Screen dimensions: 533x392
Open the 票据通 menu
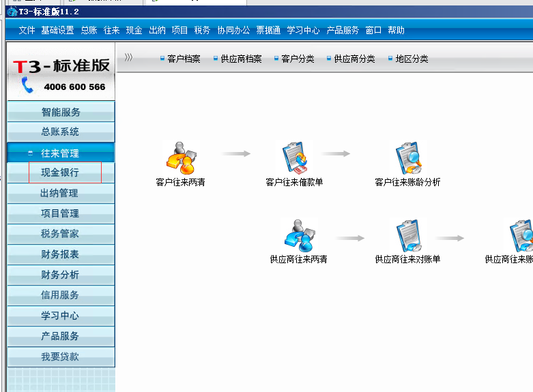[268, 30]
